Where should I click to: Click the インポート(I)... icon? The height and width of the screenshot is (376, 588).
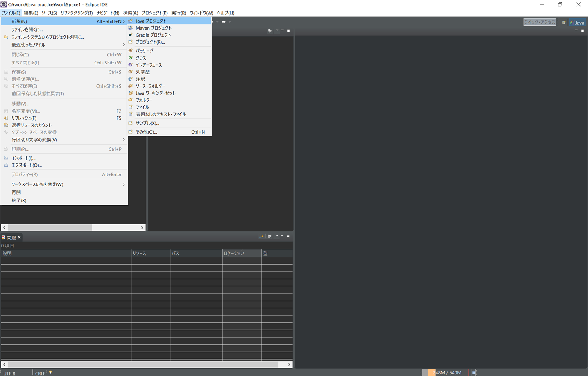click(6, 158)
